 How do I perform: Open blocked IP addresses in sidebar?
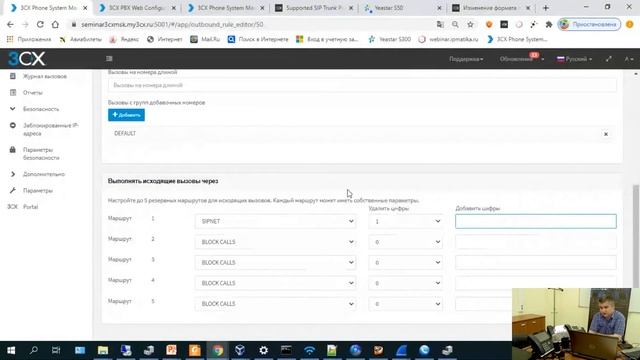coord(51,129)
